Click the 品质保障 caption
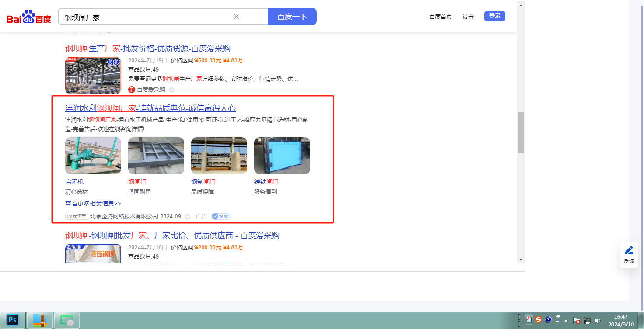 point(203,192)
